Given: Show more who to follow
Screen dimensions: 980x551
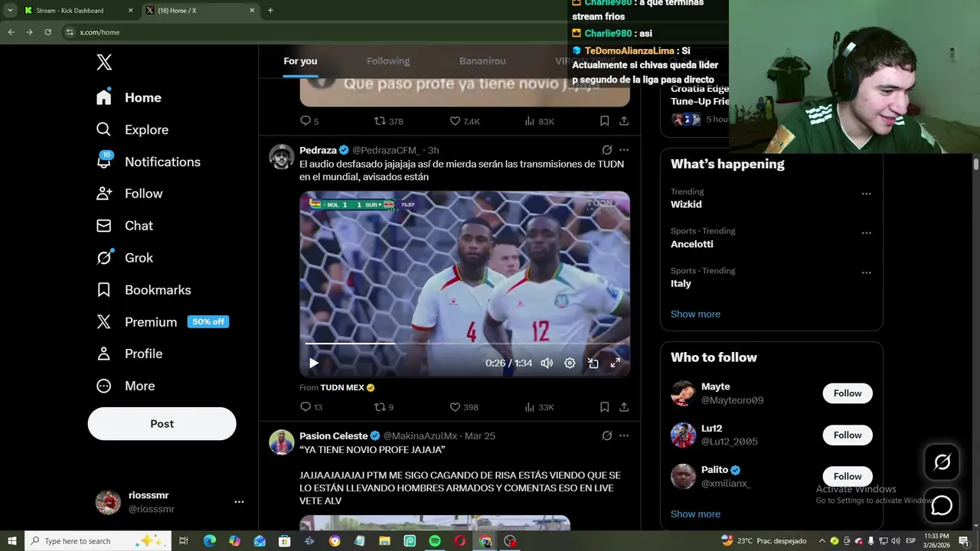Looking at the screenshot, I should (x=695, y=514).
